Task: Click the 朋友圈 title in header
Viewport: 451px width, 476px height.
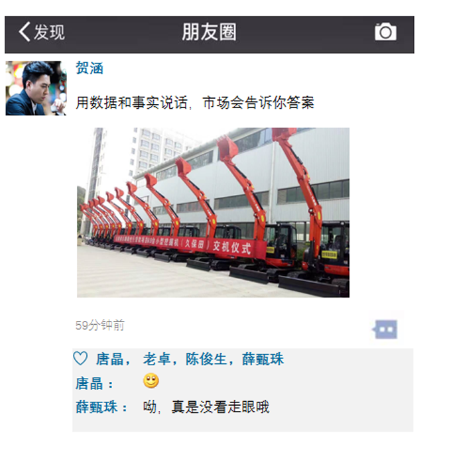Action: click(x=210, y=32)
